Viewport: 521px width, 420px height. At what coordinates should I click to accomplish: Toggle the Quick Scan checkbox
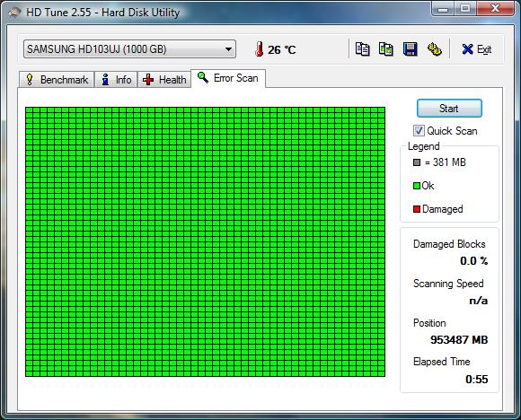pos(419,131)
